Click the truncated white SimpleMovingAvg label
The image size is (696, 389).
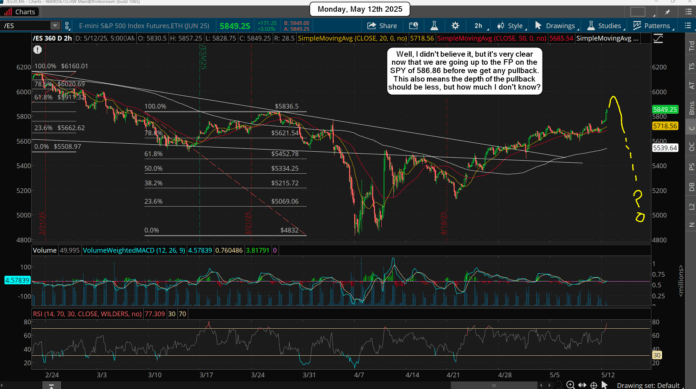click(608, 39)
